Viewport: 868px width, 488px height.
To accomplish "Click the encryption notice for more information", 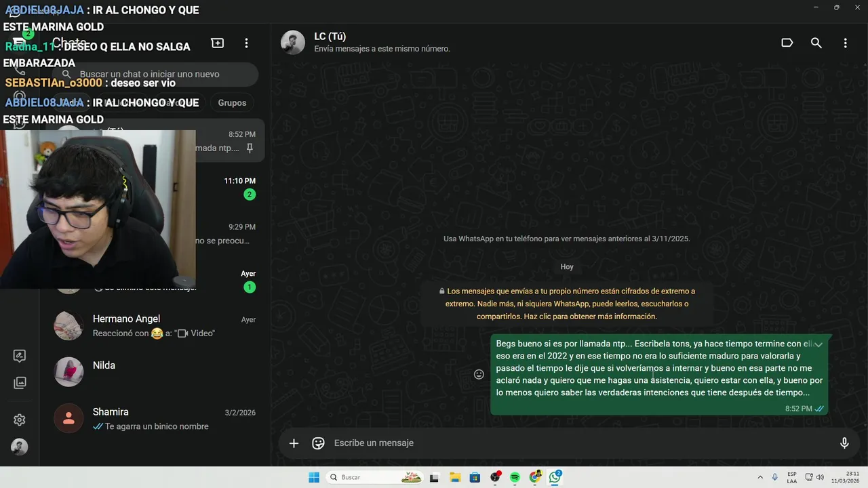I will point(567,304).
